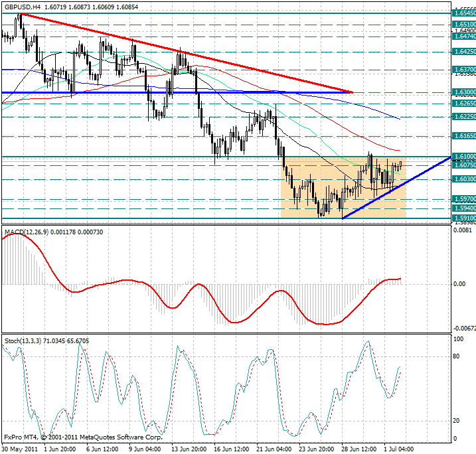Click the Stochastic 80 level scale label

tap(455, 356)
